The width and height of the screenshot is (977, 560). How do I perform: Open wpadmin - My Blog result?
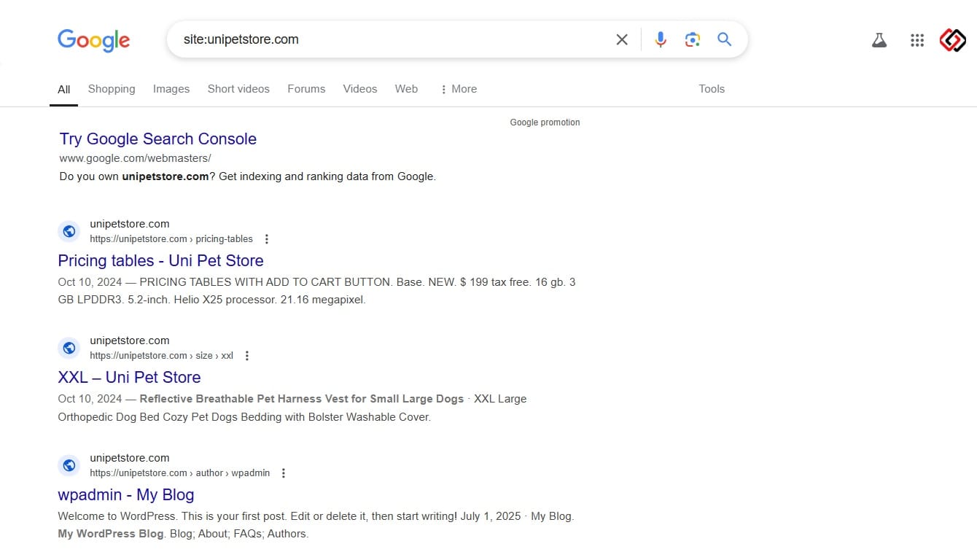125,495
